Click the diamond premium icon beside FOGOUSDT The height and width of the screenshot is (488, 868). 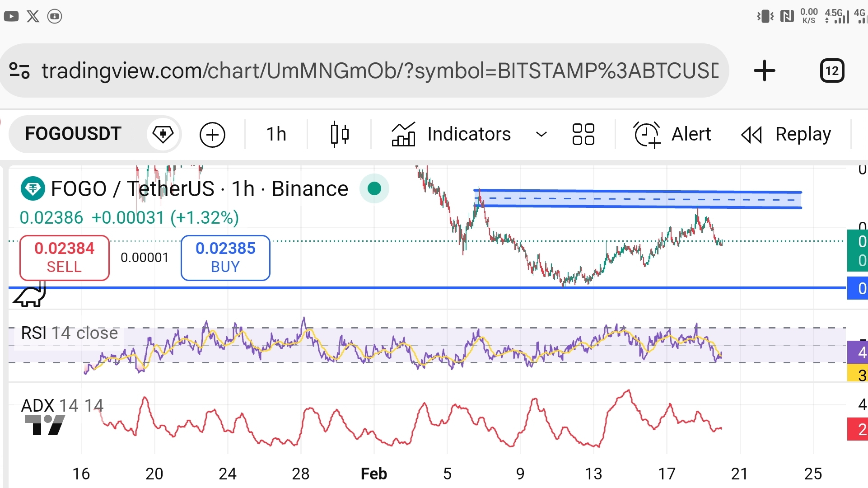point(163,134)
